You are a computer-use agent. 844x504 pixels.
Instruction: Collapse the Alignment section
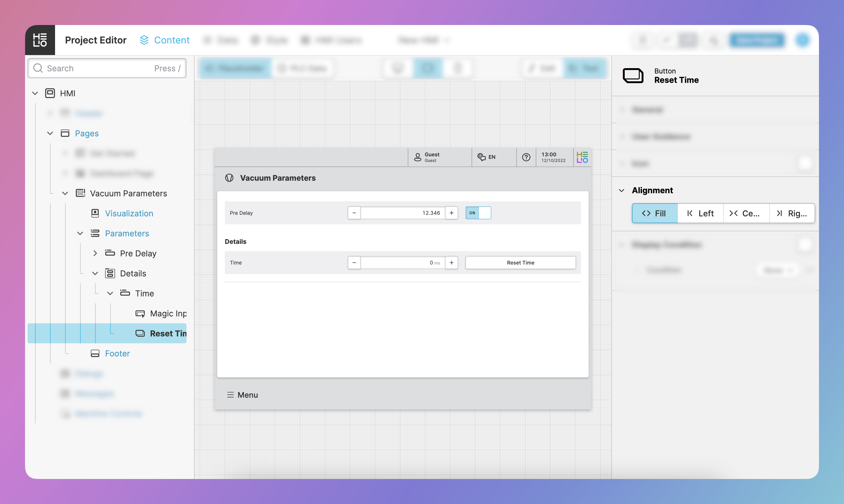pyautogui.click(x=622, y=190)
